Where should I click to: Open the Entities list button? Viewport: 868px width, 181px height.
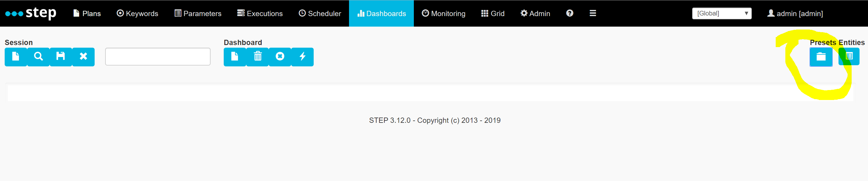coord(849,56)
